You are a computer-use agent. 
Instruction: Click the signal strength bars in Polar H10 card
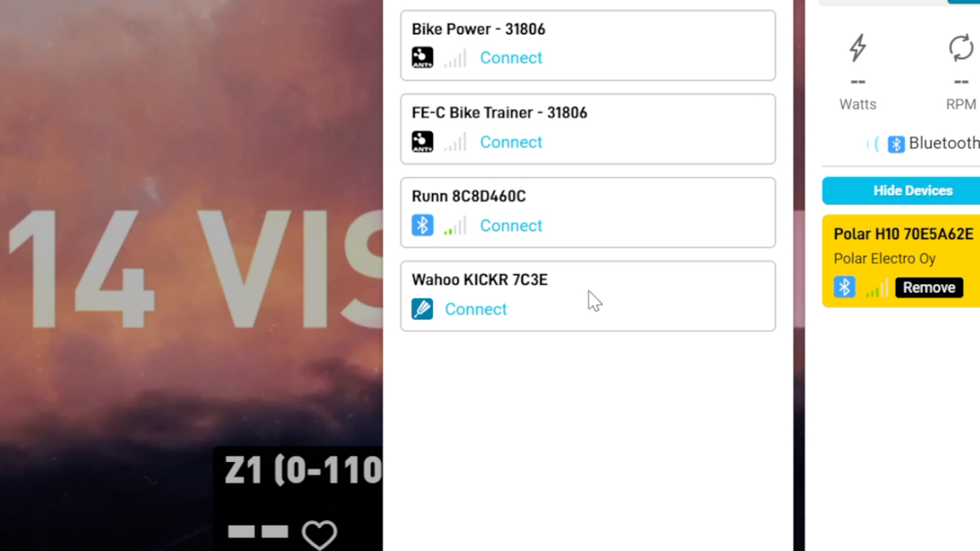point(877,288)
